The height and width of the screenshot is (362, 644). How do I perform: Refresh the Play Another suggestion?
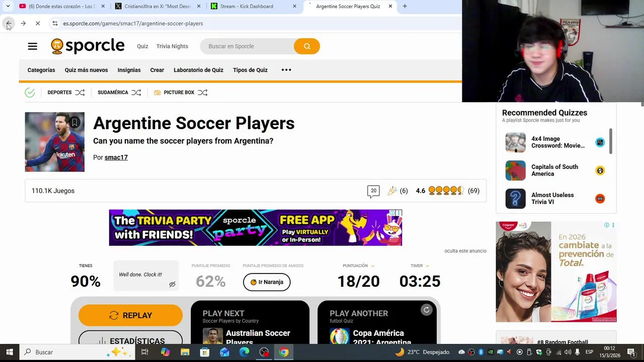tap(426, 310)
